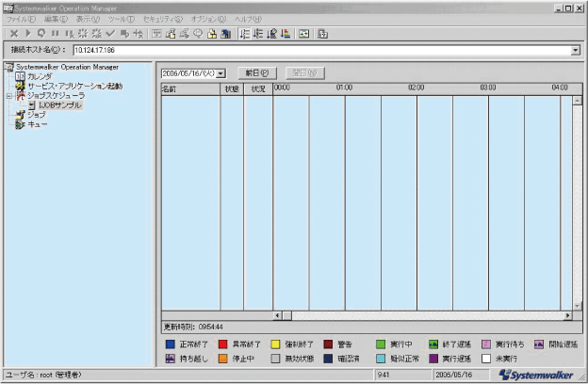
Task: Click the vertical scrollbar up arrow
Action: pyautogui.click(x=577, y=101)
